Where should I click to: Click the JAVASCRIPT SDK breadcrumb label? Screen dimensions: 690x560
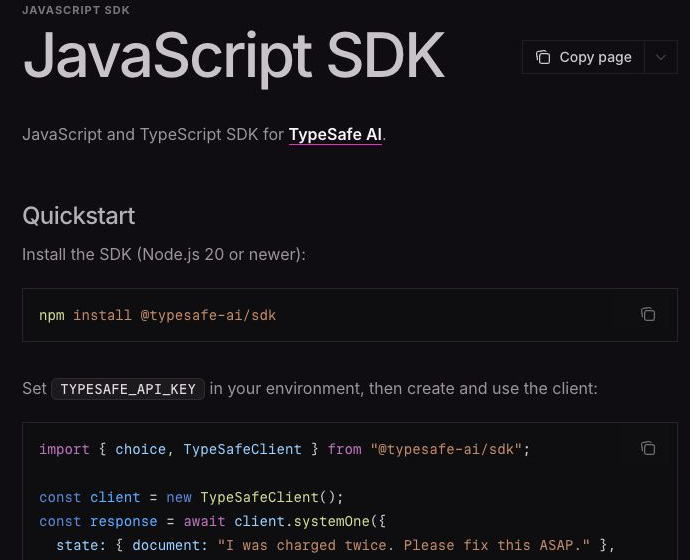pyautogui.click(x=76, y=10)
